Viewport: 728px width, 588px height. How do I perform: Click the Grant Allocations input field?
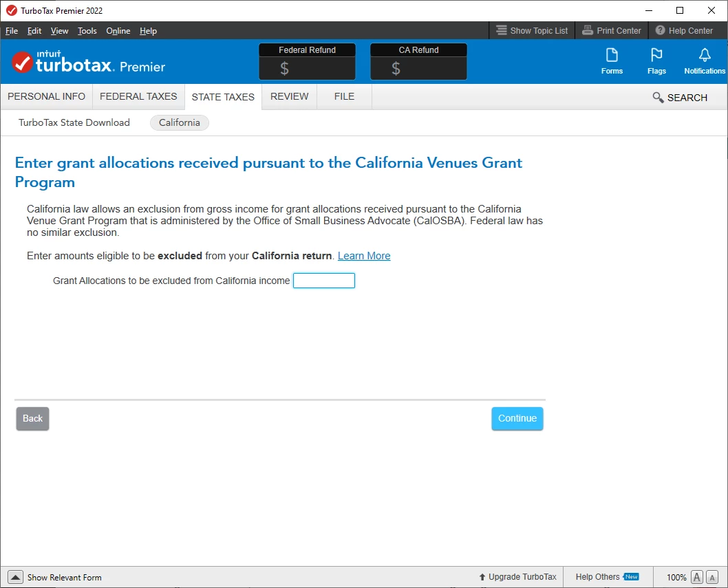point(324,281)
